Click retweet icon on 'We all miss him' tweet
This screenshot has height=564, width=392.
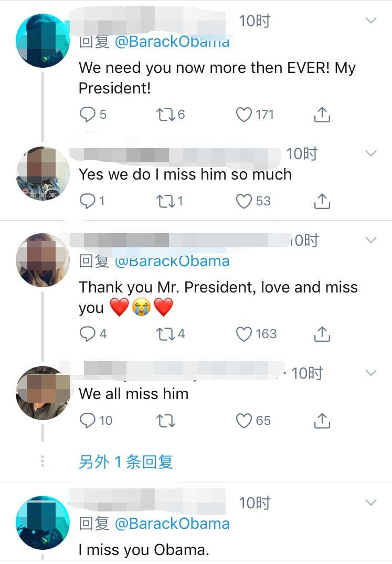point(166,420)
